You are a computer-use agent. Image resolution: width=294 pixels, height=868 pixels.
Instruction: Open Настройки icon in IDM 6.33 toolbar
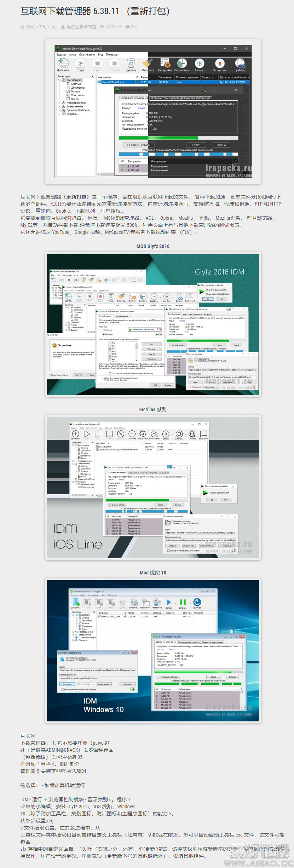(x=145, y=602)
